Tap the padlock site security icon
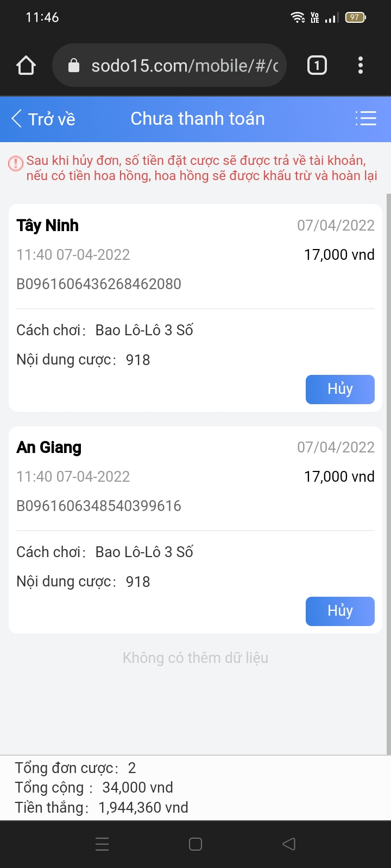Viewport: 391px width, 868px height. [x=74, y=66]
